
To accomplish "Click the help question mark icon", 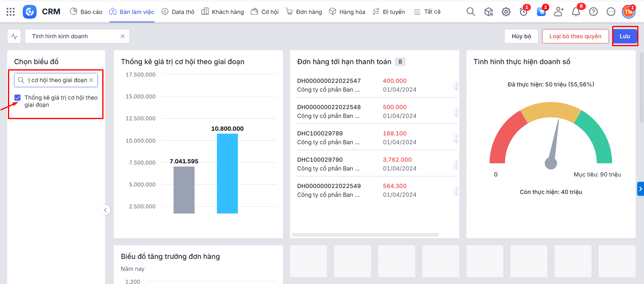I will coord(593,12).
